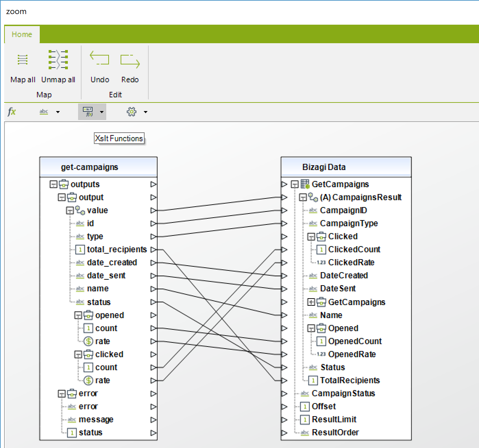Image resolution: width=479 pixels, height=448 pixels.
Task: Select the total_recipients field
Action: tap(117, 250)
